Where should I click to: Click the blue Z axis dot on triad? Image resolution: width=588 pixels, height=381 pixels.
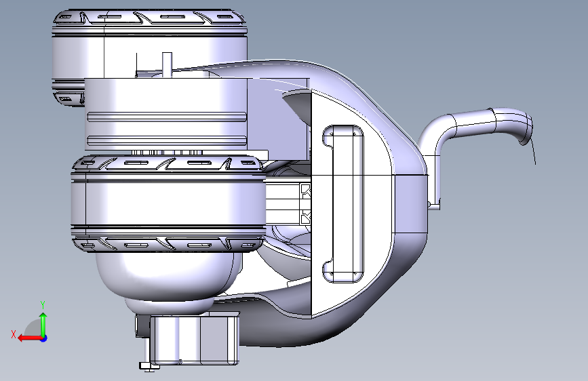point(44,338)
